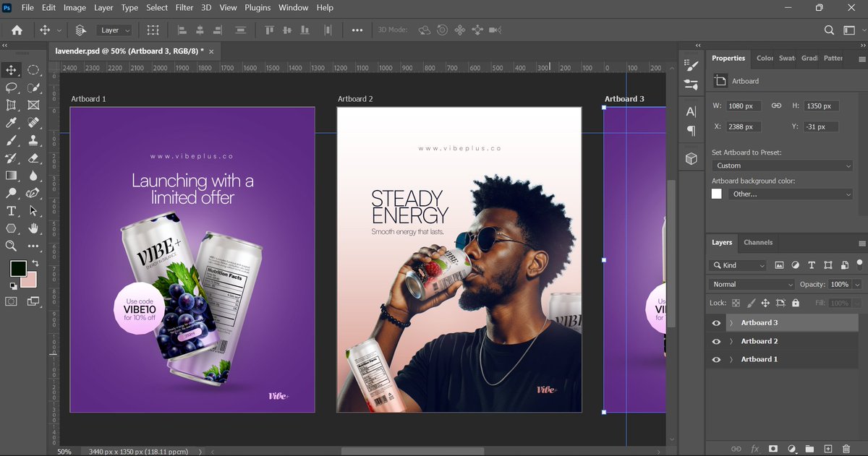
Task: Select the Zoom tool
Action: 12,246
